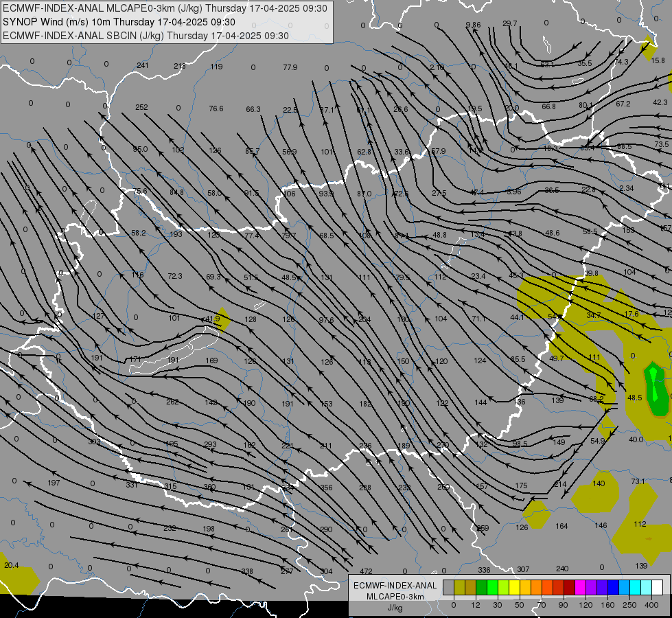The height and width of the screenshot is (618, 672).
Task: Click the 304 value on map
Action: 327,571
